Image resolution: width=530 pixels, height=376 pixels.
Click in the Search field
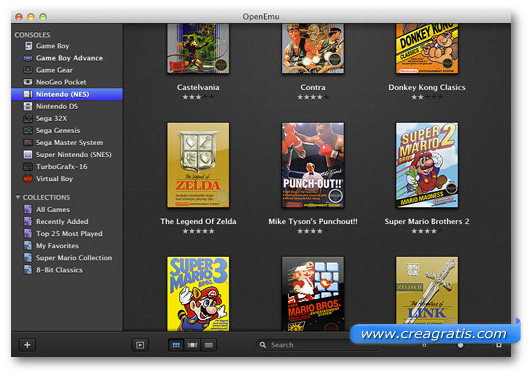click(319, 345)
